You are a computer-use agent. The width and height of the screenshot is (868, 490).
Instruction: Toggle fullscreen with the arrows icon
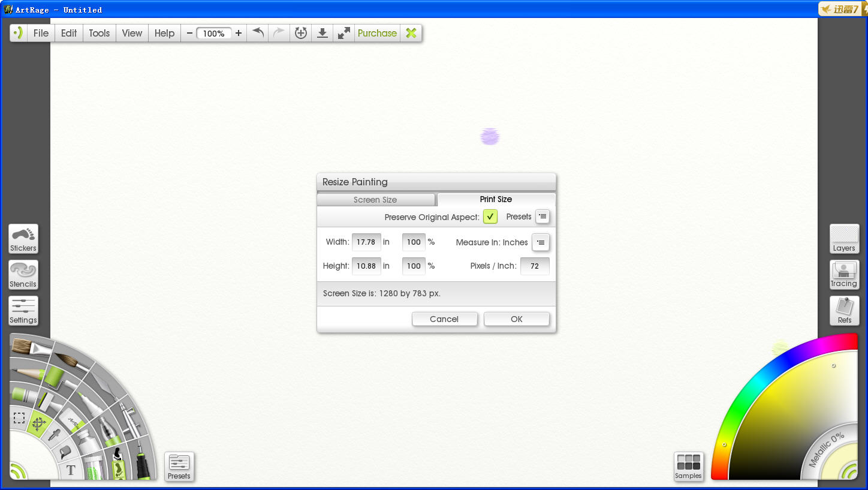[343, 33]
